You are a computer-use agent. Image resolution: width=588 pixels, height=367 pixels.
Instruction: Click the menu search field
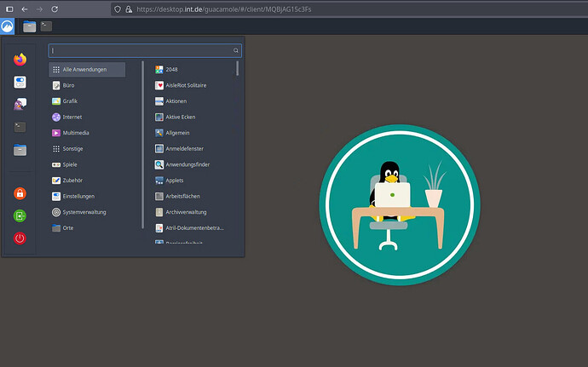145,50
